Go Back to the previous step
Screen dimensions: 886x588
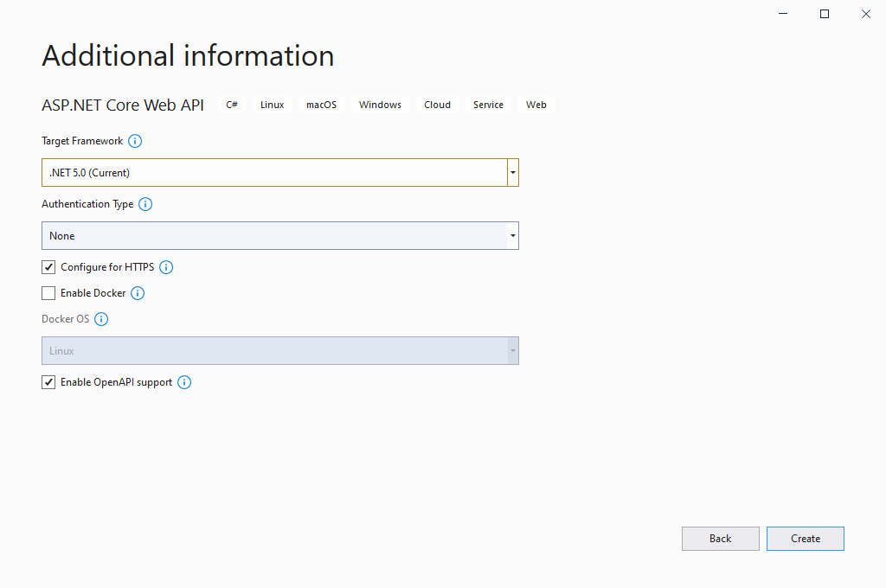(x=720, y=539)
